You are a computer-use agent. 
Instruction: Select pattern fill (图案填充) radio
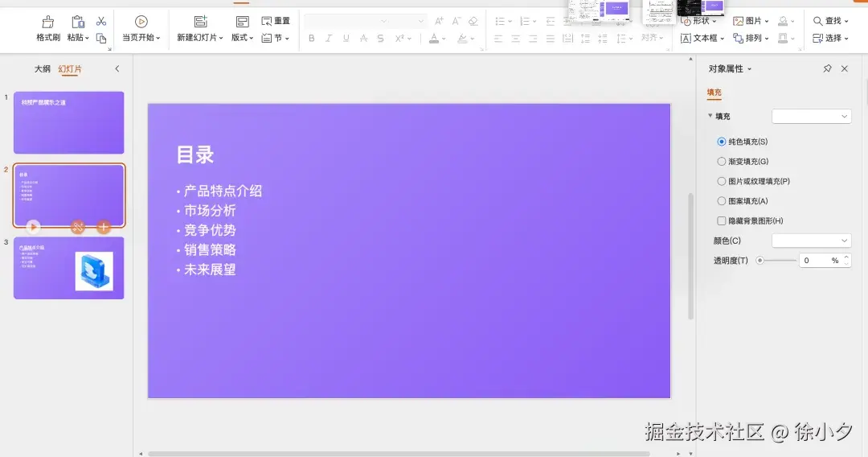(721, 201)
